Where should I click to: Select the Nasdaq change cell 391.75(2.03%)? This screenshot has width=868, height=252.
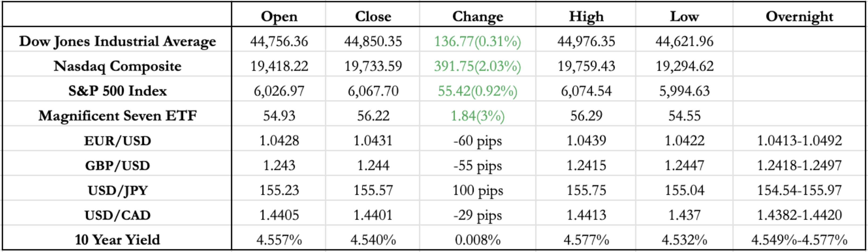pos(477,66)
